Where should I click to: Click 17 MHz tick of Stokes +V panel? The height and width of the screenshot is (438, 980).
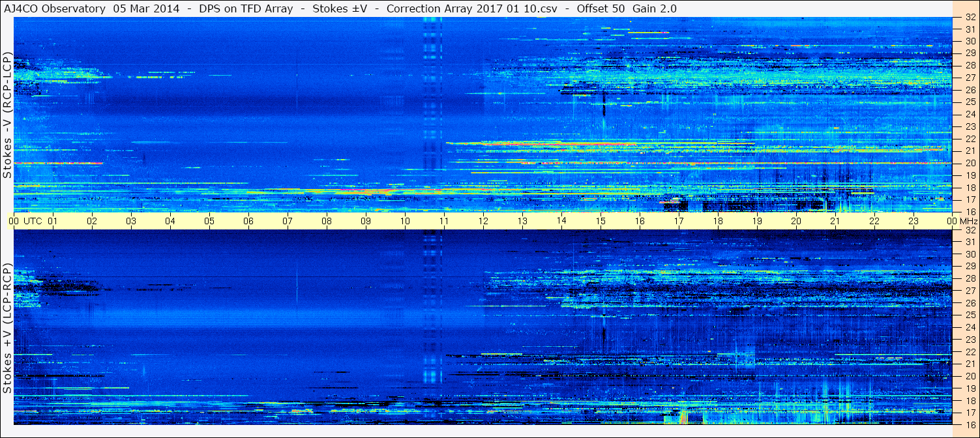tap(970, 413)
